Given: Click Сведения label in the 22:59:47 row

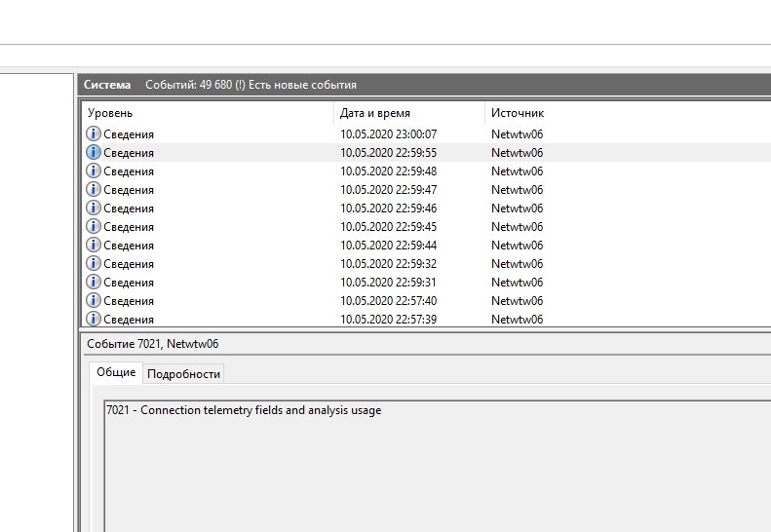Looking at the screenshot, I should coord(129,190).
